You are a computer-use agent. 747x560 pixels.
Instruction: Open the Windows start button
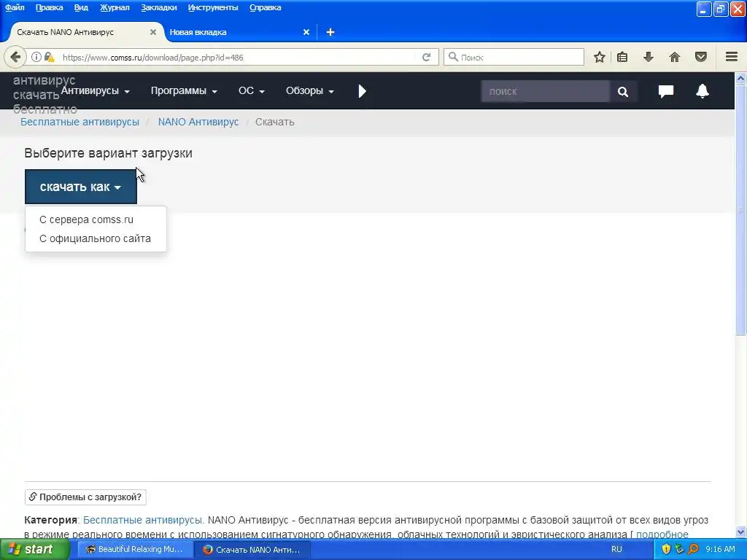(34, 549)
